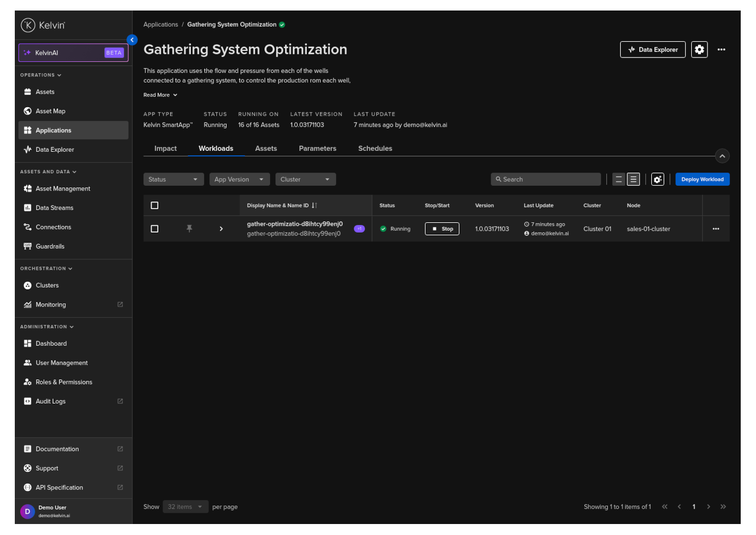The width and height of the screenshot is (756, 535).
Task: Open the application settings gear icon
Action: pyautogui.click(x=699, y=50)
